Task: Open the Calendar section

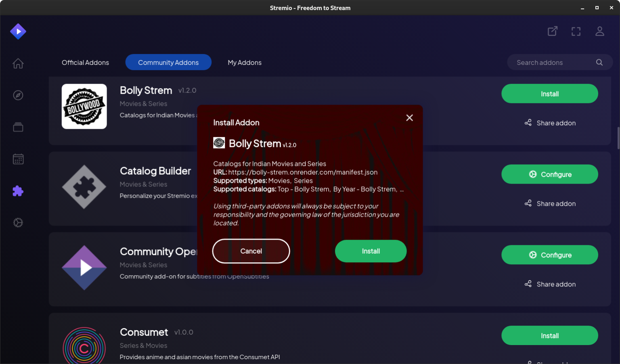Action: [x=18, y=159]
